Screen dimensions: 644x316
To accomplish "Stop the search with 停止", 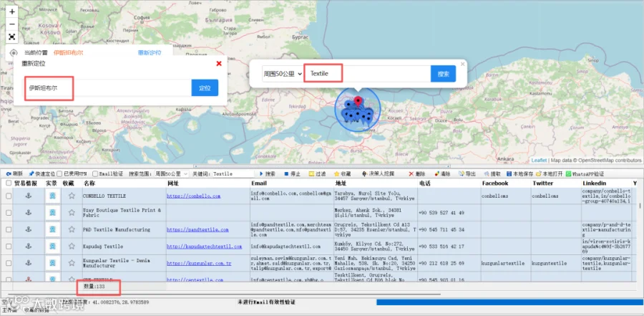I will (292, 174).
